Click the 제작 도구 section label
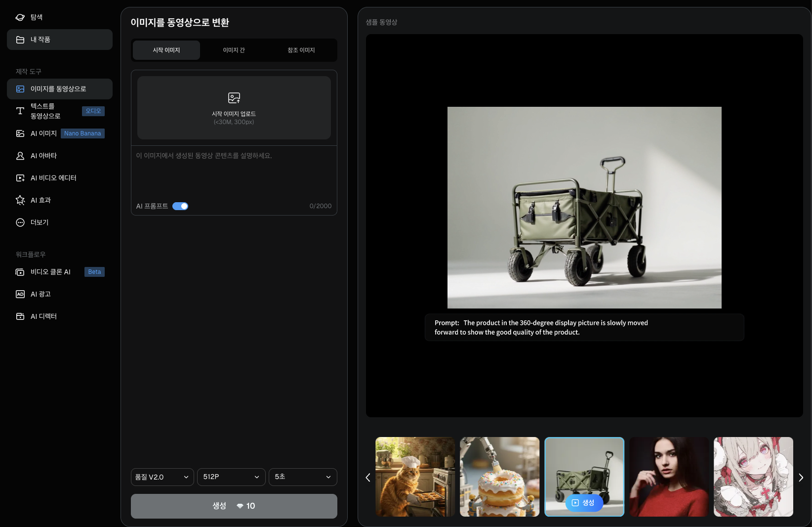 click(x=28, y=72)
